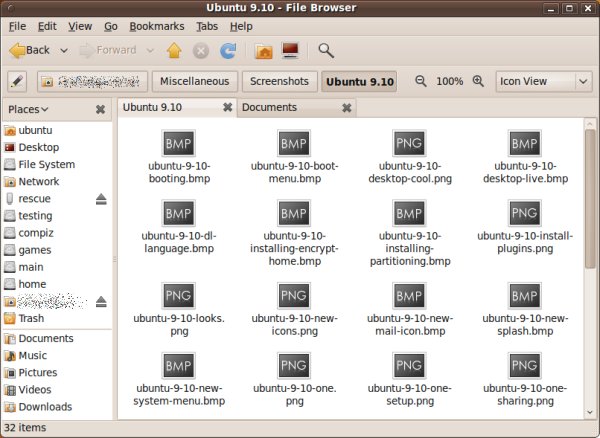This screenshot has width=600, height=438.
Task: Toggle the Screenshots path button
Action: click(x=279, y=81)
